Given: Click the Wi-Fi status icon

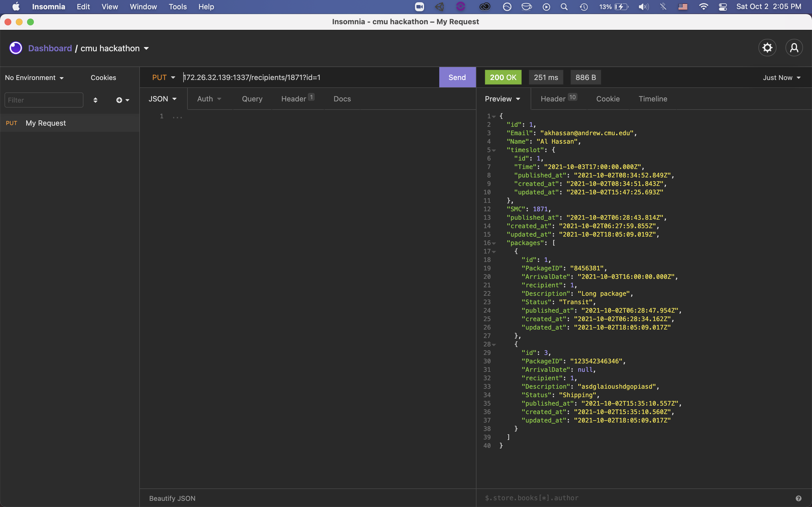Looking at the screenshot, I should pos(703,7).
